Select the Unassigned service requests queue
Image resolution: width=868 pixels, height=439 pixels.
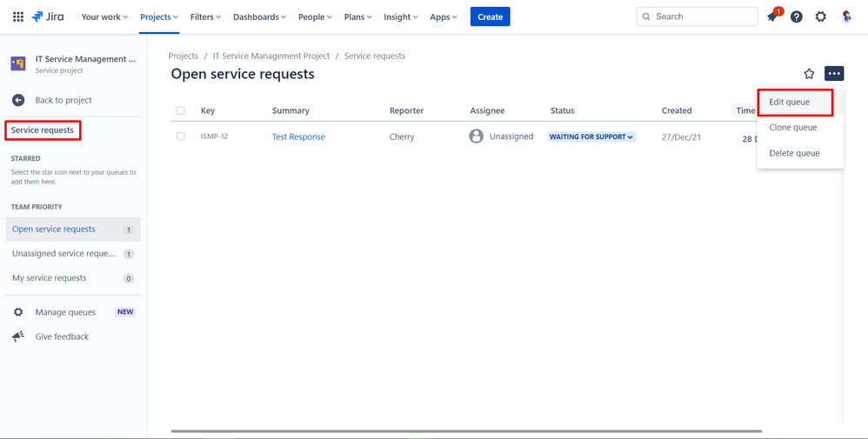tap(73, 254)
